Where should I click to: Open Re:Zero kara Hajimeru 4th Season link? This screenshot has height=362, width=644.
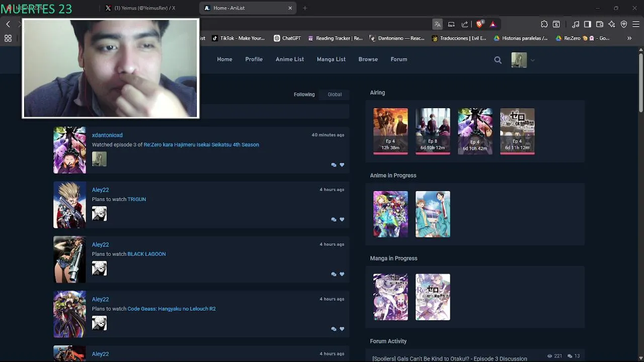(201, 145)
